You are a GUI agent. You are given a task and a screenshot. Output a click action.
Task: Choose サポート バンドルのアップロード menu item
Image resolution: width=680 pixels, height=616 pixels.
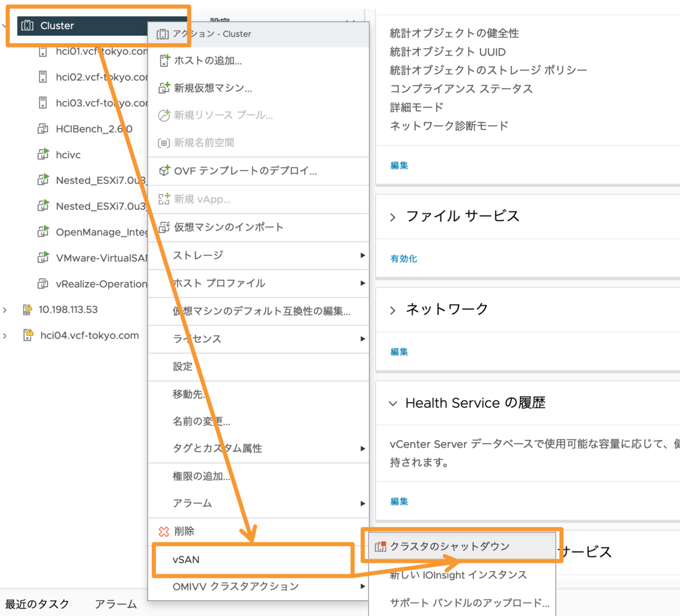coord(461,602)
